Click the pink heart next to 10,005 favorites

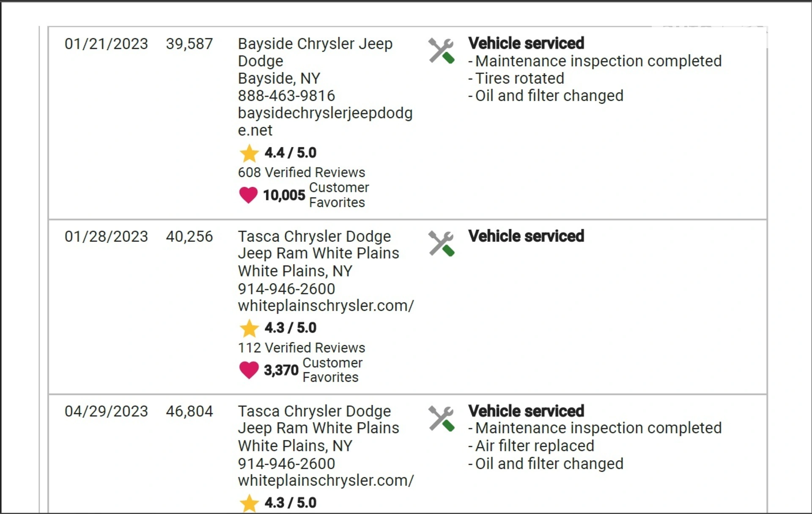point(248,195)
